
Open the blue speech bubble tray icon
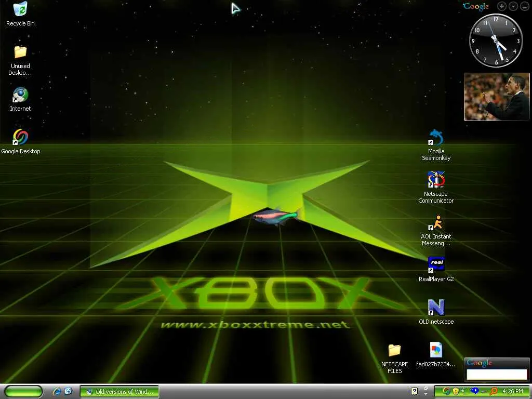click(475, 391)
